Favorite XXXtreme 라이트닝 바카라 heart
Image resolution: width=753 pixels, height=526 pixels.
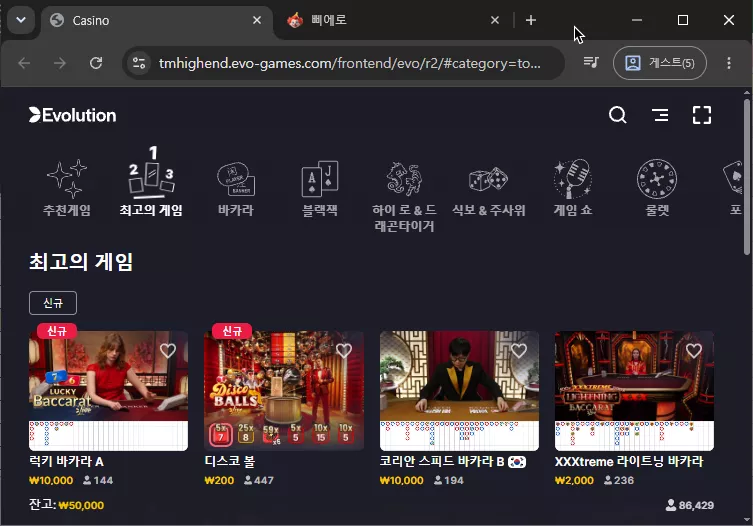693,351
